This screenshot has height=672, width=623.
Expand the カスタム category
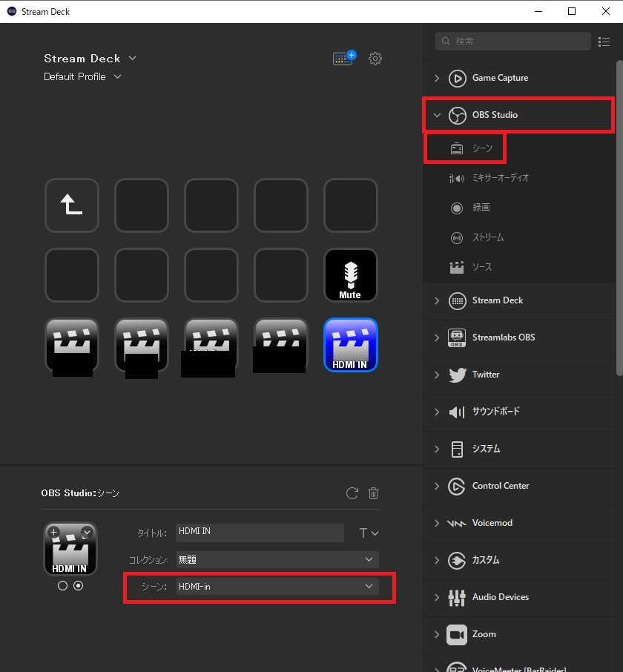(437, 561)
